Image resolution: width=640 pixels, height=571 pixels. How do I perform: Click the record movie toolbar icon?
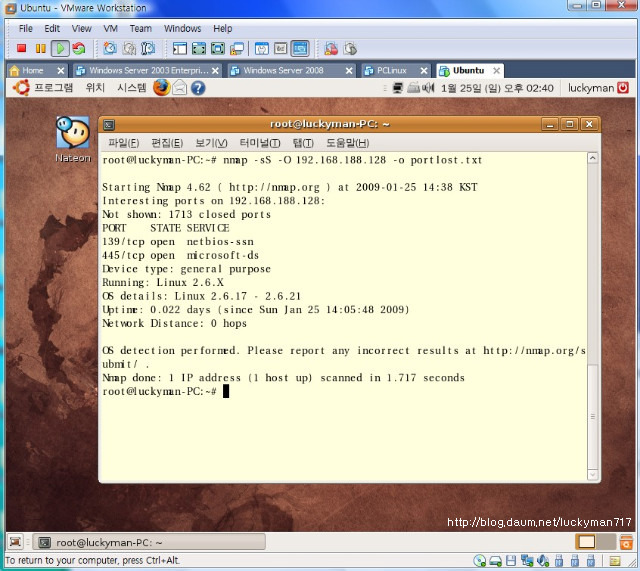tap(331, 49)
